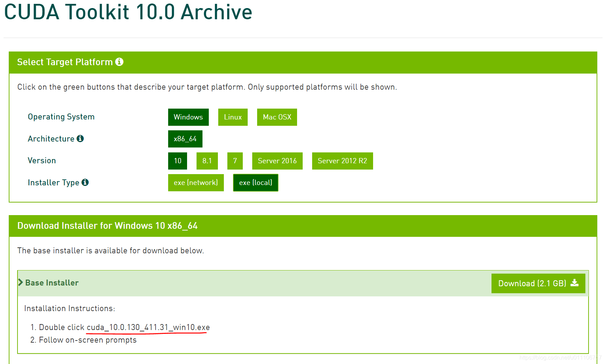Choose Server 2012 R2 version

coord(343,161)
